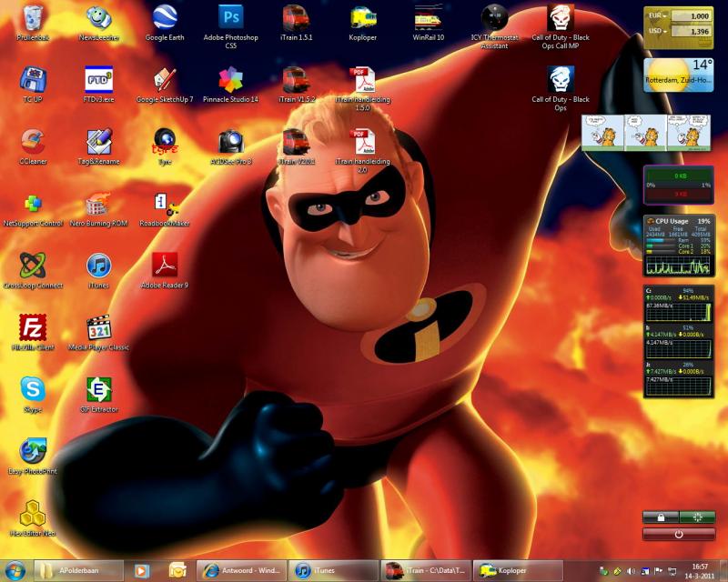
Task: Click the EUR amount field showing 1,000
Action: (692, 15)
